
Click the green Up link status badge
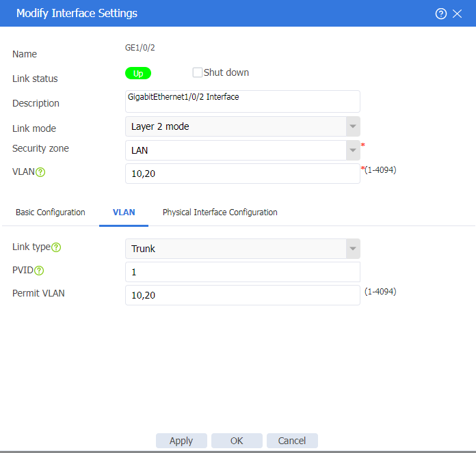138,73
